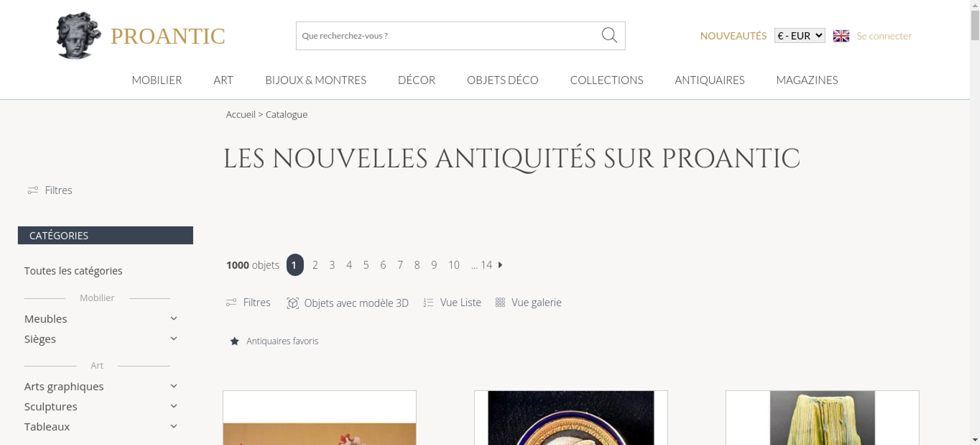980x445 pixels.
Task: Click the Se connecter link
Action: 884,36
